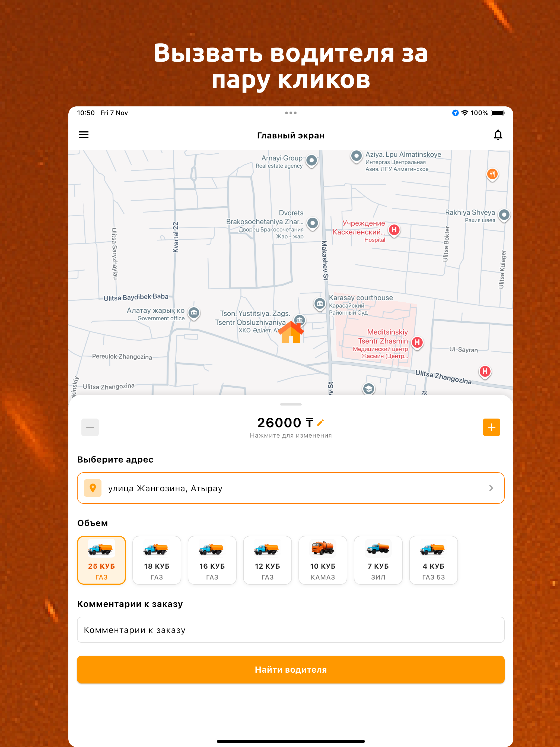This screenshot has height=747, width=560.
Task: Select the 10 КУБ КАМАЗ truck
Action: tap(323, 560)
